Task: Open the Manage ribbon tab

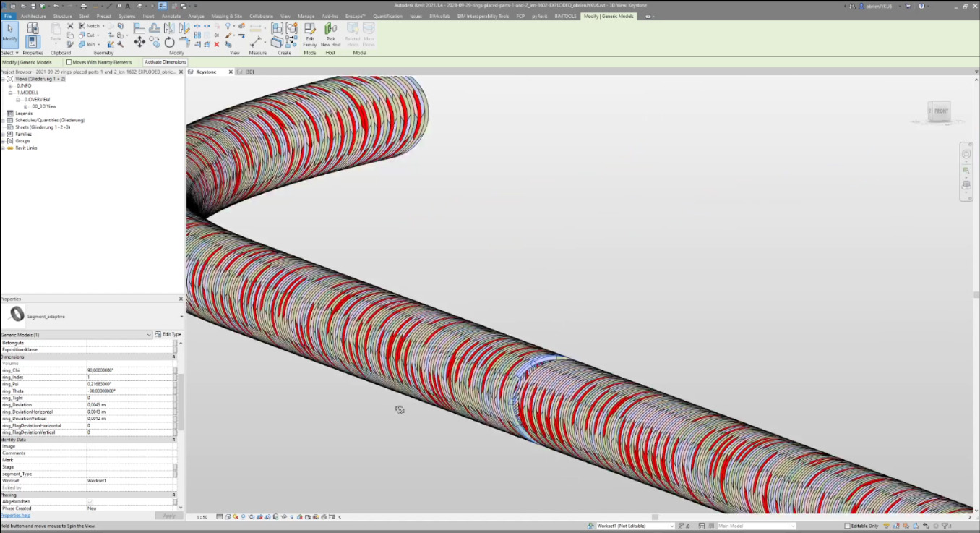Action: pos(306,16)
